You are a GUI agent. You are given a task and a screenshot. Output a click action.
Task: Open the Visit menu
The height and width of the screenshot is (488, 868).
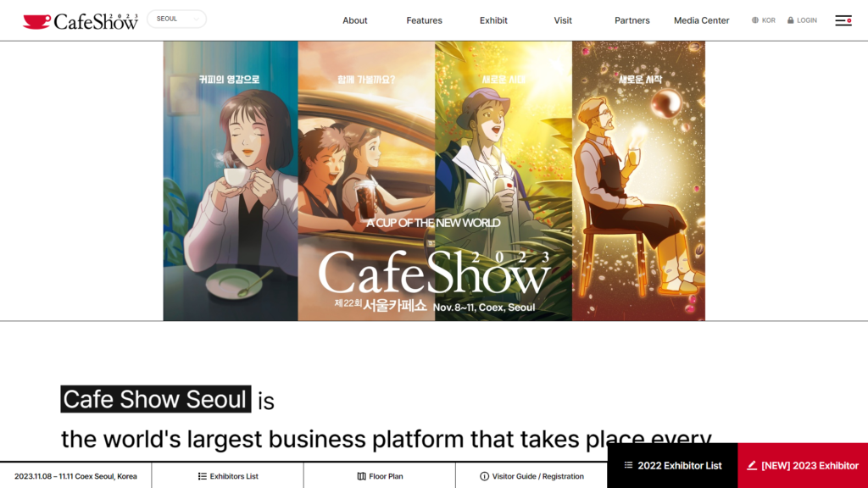(563, 20)
